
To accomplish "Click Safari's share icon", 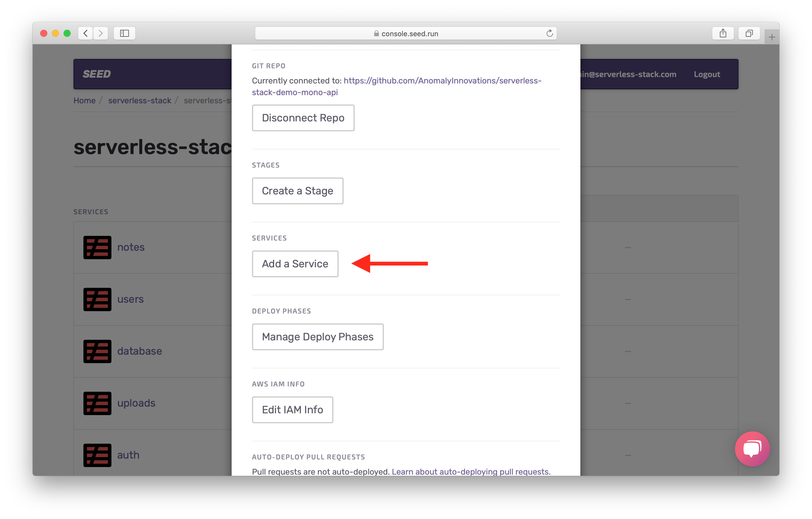I will (x=723, y=33).
